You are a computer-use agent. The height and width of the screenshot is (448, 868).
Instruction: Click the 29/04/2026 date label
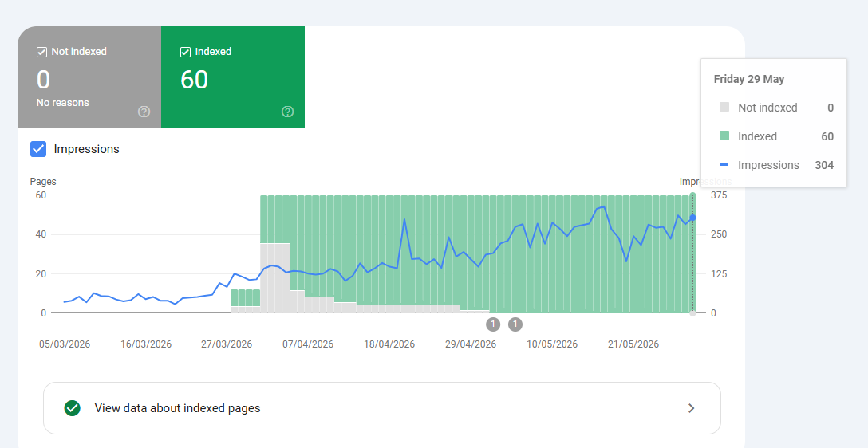pos(471,344)
